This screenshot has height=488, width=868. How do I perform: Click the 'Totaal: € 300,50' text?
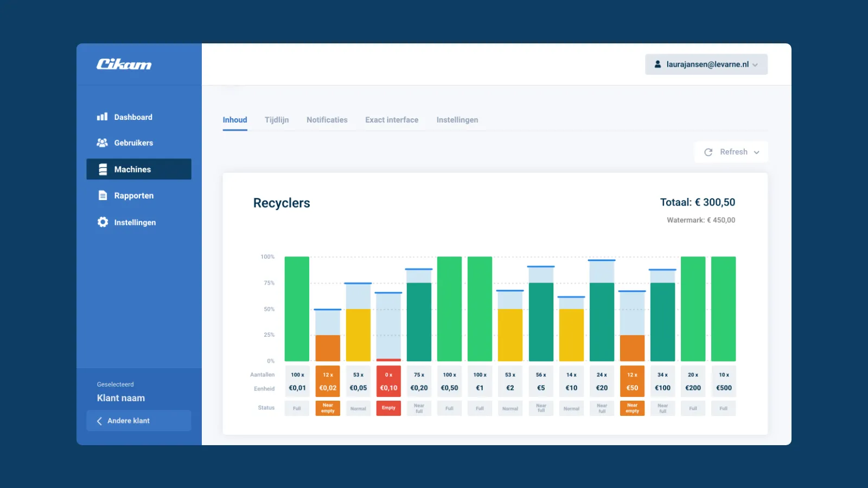[x=698, y=202]
